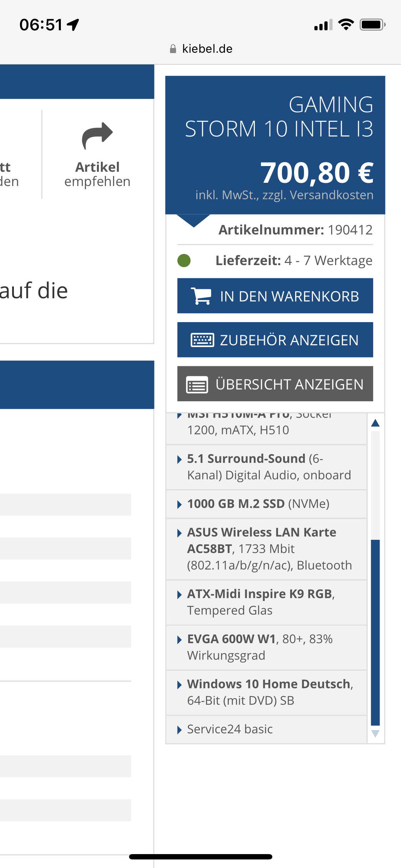Click the GAMING STORM 10 INTEL I3 title

[279, 117]
